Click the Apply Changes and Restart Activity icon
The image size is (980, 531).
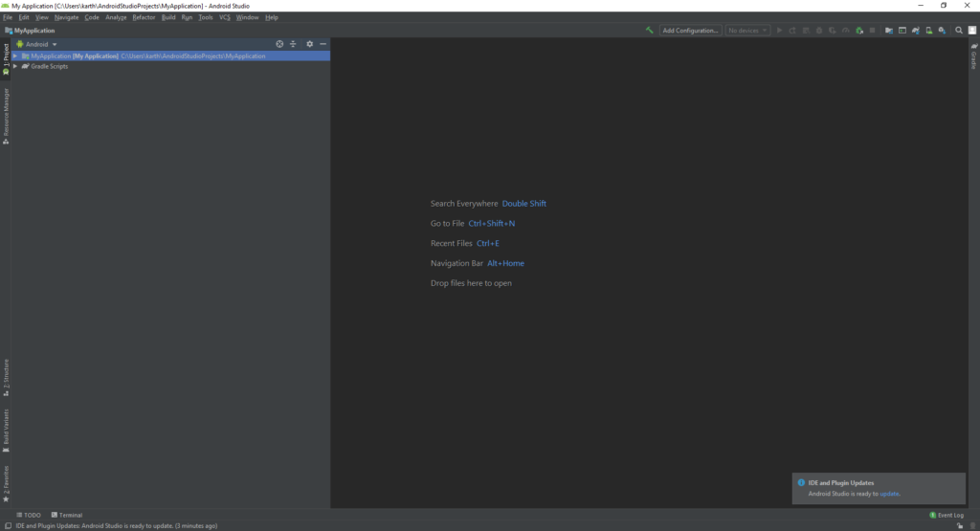[x=792, y=30]
